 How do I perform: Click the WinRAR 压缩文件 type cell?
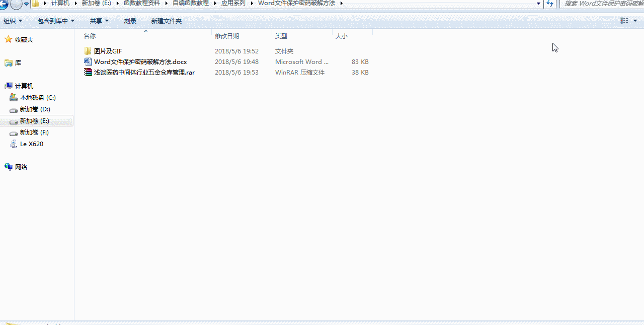coord(300,72)
